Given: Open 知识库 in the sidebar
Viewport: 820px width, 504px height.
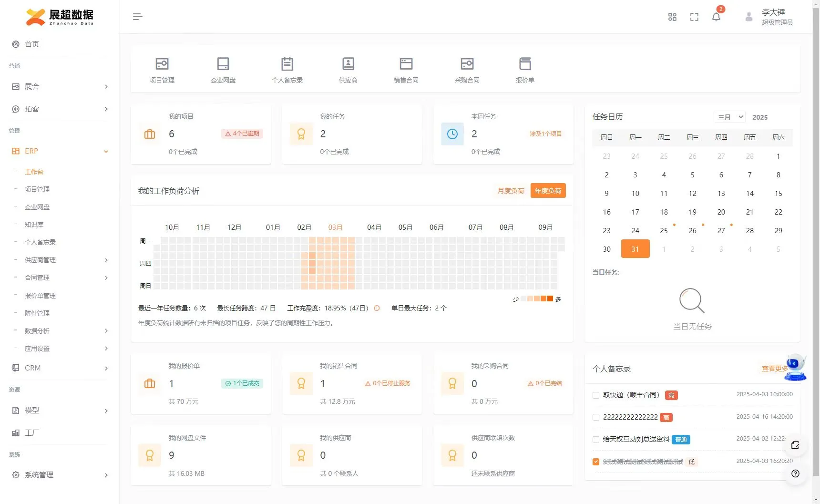Looking at the screenshot, I should point(34,225).
